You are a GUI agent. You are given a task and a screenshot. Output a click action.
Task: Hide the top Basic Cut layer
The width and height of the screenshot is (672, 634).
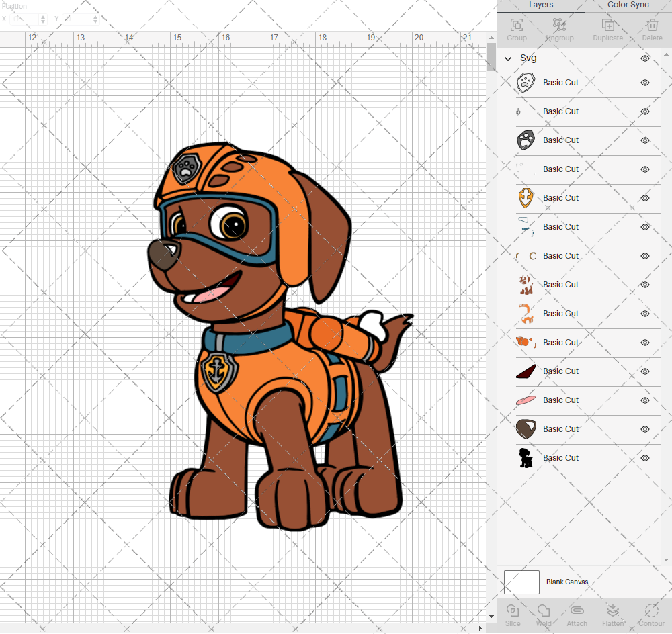click(644, 82)
